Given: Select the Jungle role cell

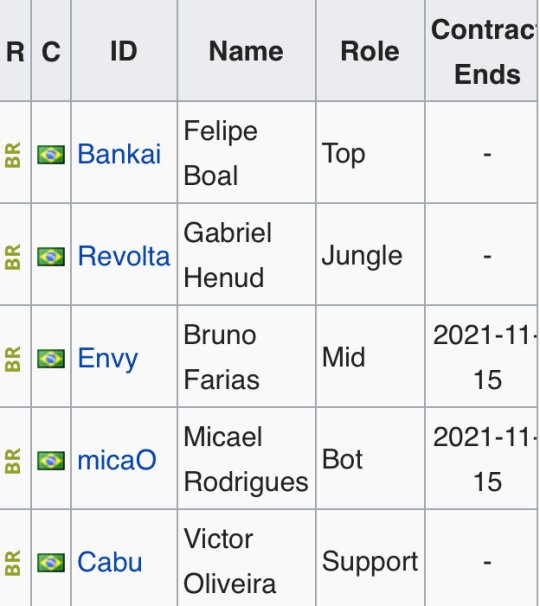Looking at the screenshot, I should pos(370,255).
